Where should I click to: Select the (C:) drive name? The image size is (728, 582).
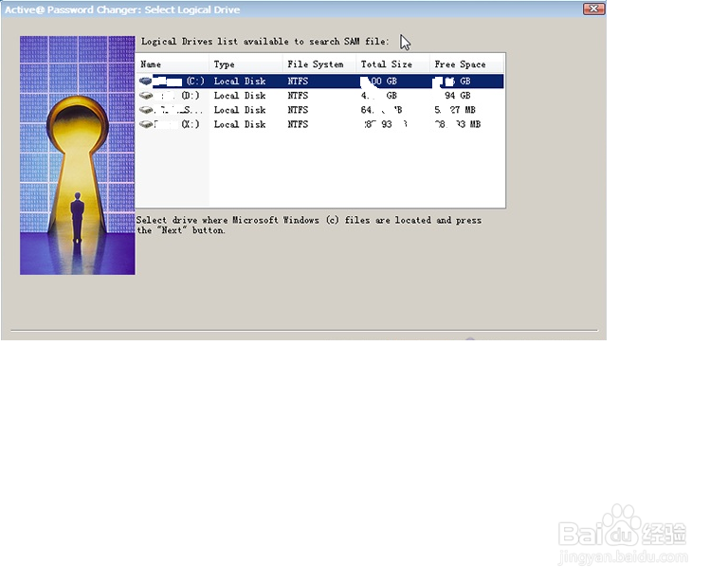[195, 82]
